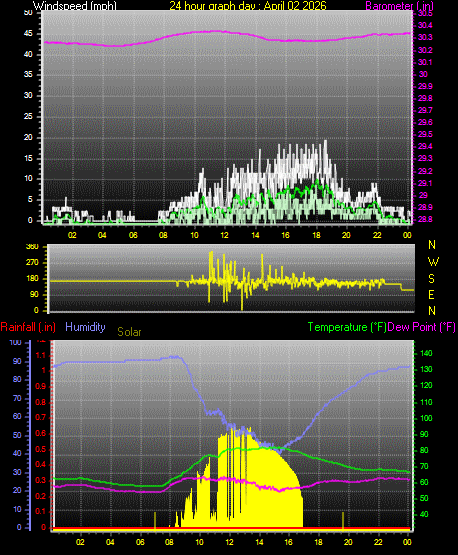This screenshot has width=458, height=555.
Task: Click the 29.9 value on the barometer axis
Action: (425, 86)
